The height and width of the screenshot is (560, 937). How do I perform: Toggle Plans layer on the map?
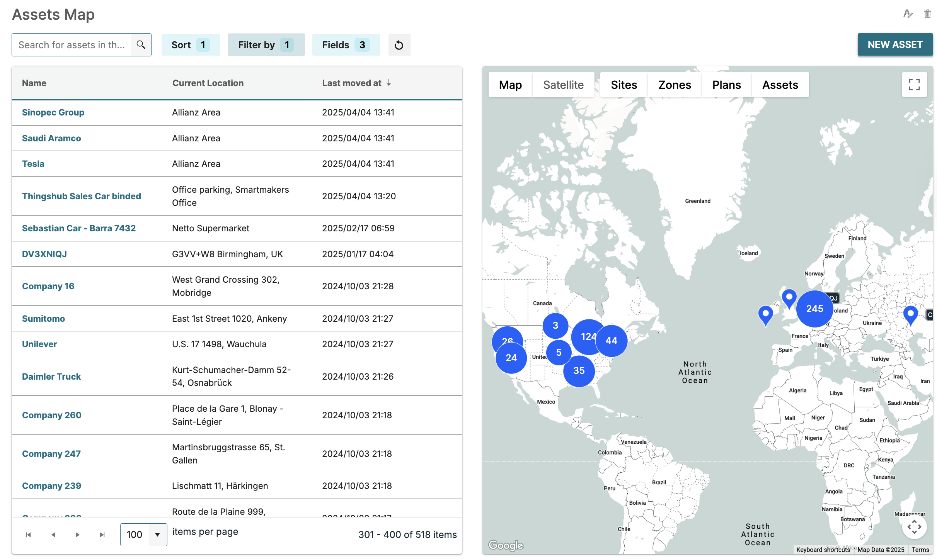726,85
